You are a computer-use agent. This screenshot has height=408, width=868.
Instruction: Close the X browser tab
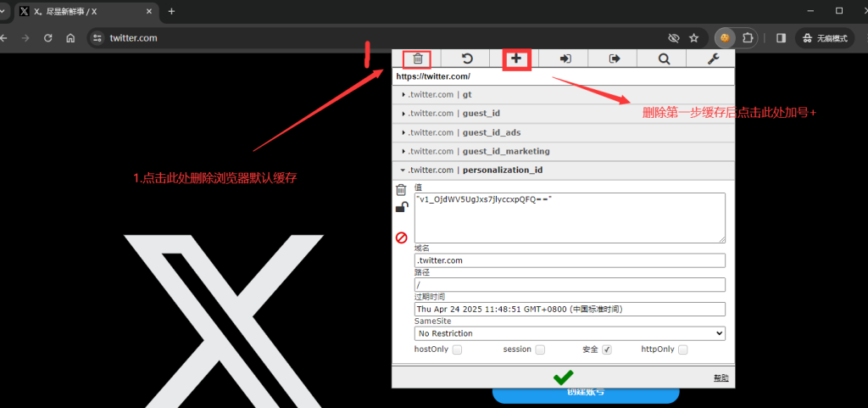[x=149, y=11]
